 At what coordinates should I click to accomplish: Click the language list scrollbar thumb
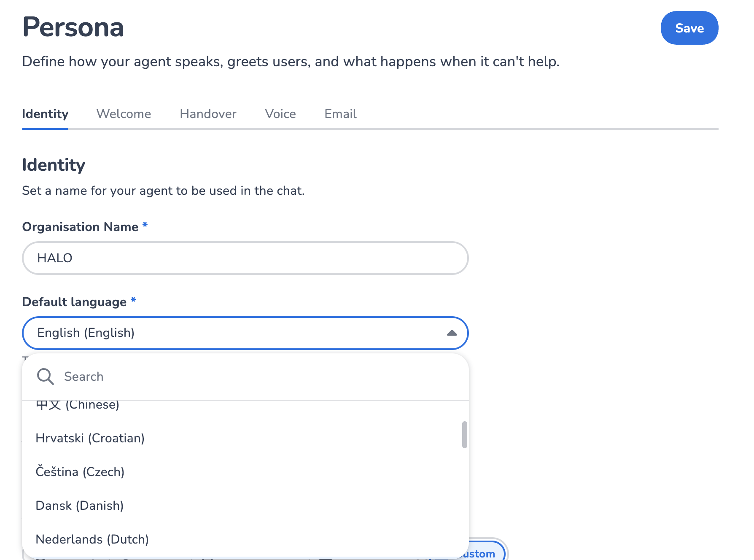(464, 434)
